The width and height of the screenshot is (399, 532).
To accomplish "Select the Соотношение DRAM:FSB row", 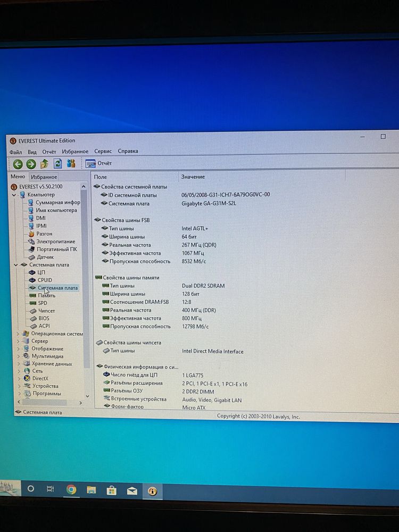I will 147,302.
